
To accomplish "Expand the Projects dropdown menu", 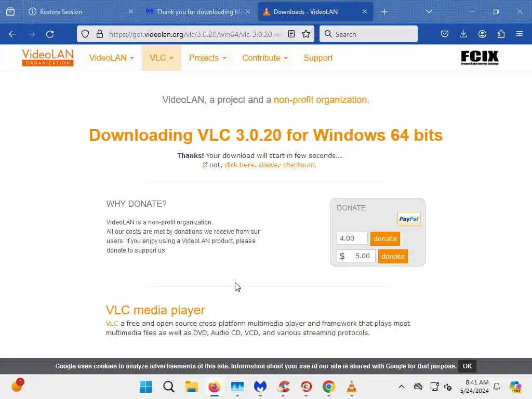I will click(207, 58).
